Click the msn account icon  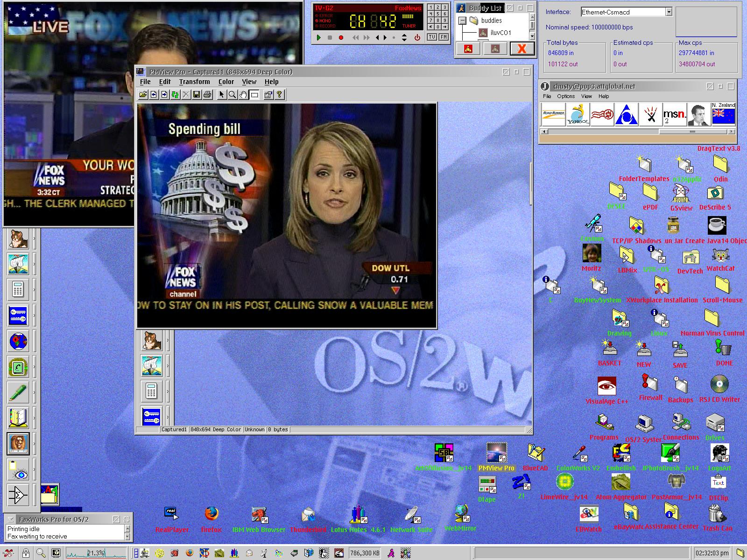pyautogui.click(x=675, y=114)
